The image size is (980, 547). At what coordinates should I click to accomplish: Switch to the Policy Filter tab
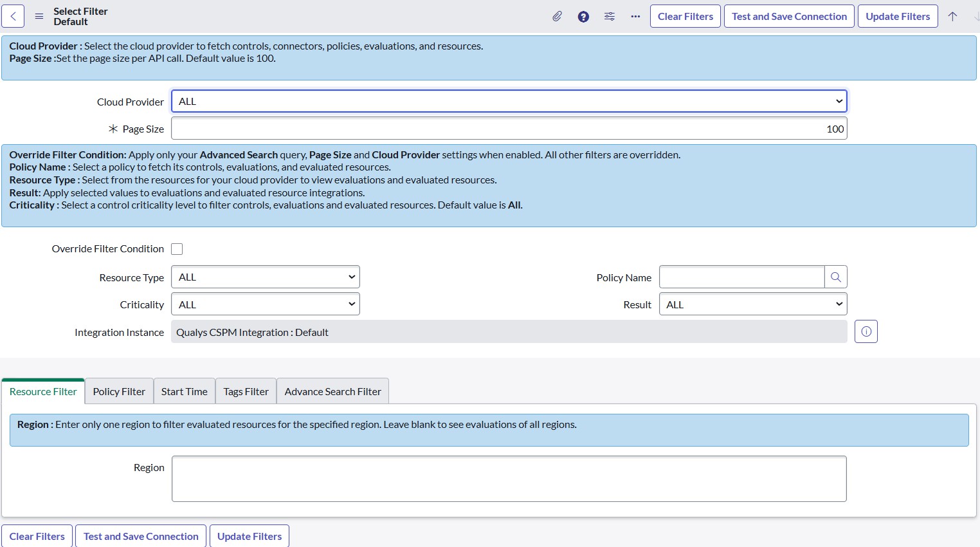click(x=119, y=391)
